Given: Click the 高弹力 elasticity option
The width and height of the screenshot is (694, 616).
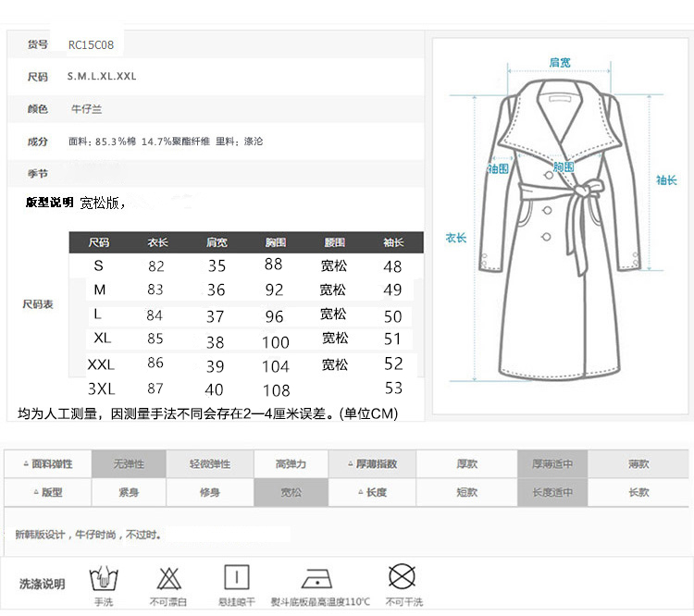Looking at the screenshot, I should click(291, 464).
